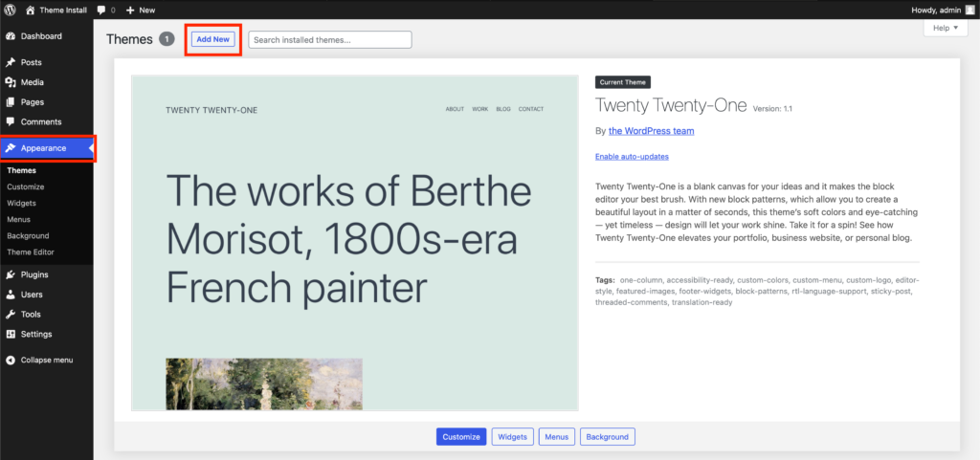
Task: Click the Current Theme label
Action: coord(623,81)
